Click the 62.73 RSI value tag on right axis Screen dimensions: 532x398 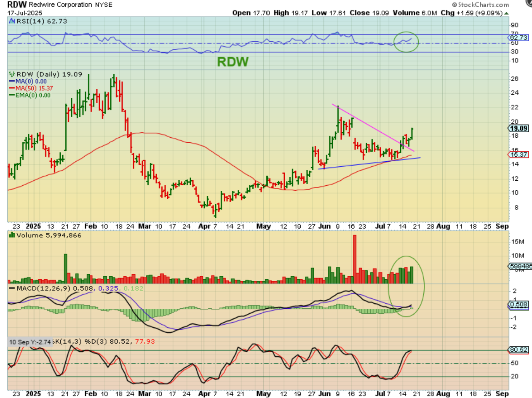pyautogui.click(x=517, y=37)
